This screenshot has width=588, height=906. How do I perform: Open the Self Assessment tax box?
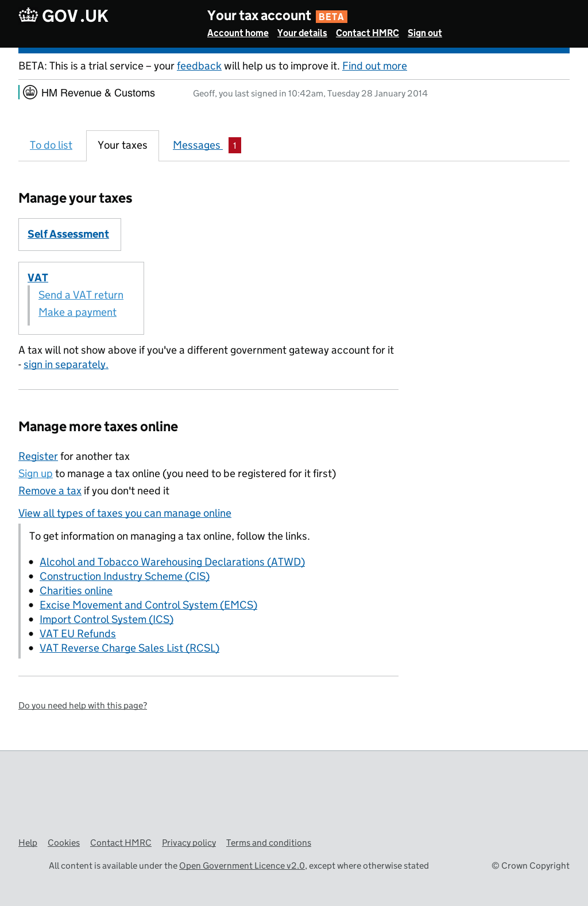(68, 234)
